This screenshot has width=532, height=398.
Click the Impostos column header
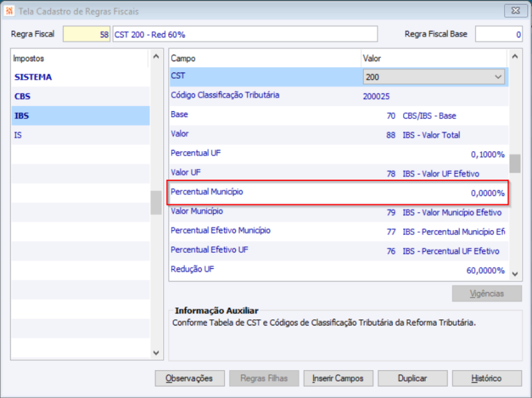[80, 59]
